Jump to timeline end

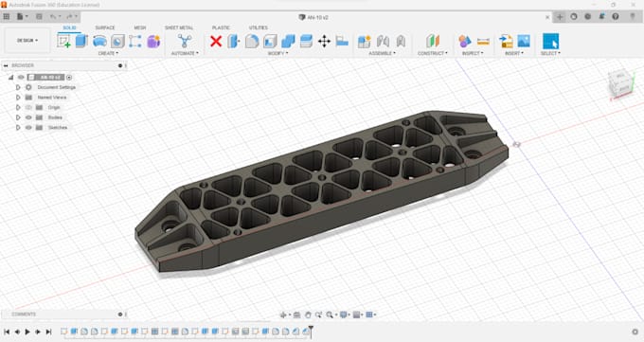point(48,332)
